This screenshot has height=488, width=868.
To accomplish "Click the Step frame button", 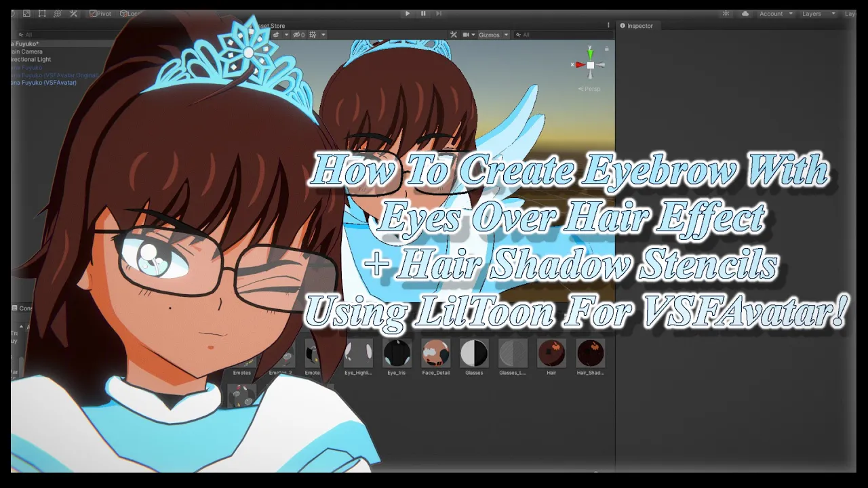I will pos(439,14).
